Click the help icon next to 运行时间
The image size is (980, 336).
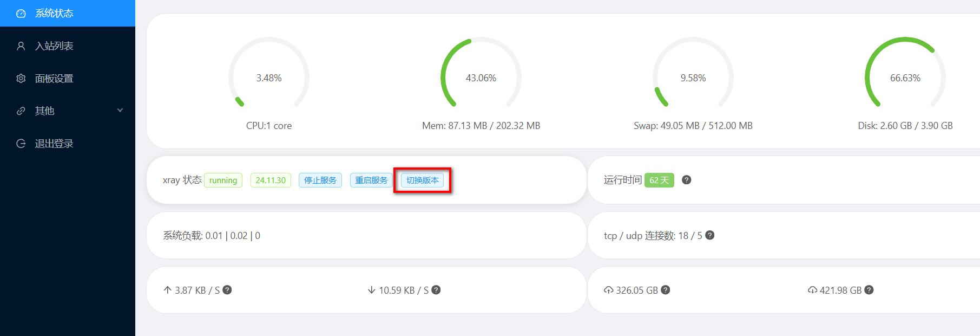pyautogui.click(x=687, y=180)
